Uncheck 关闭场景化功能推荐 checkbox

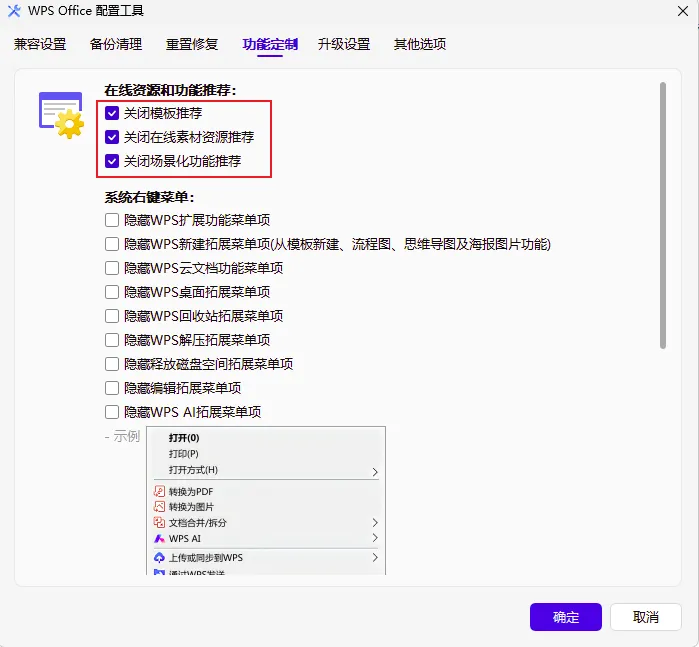tap(112, 161)
